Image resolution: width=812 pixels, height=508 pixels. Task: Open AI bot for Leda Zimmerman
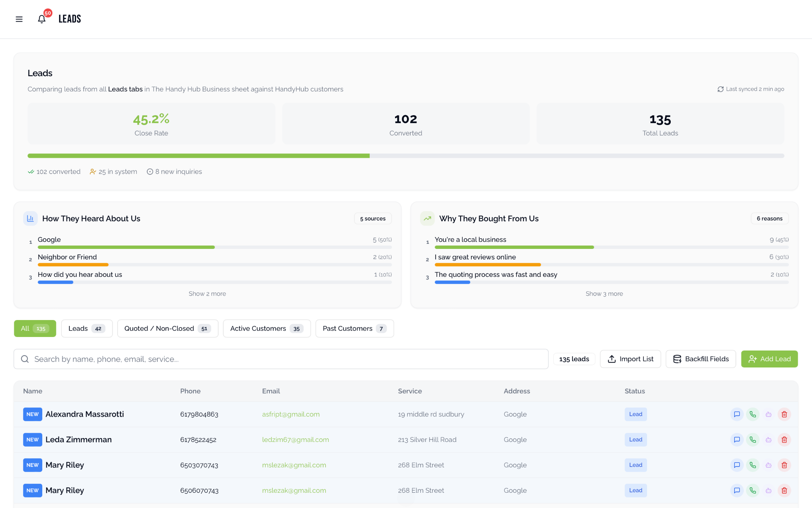pos(768,440)
